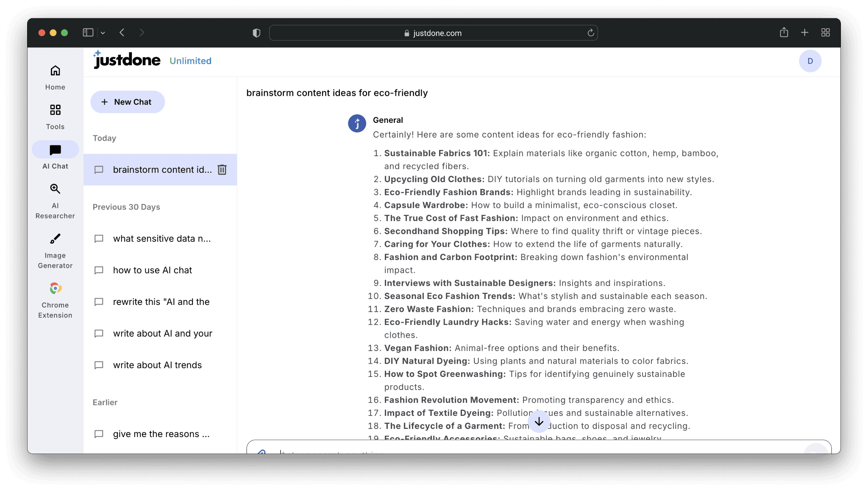Click the privacy shield icon
This screenshot has height=490, width=868.
coord(256,33)
